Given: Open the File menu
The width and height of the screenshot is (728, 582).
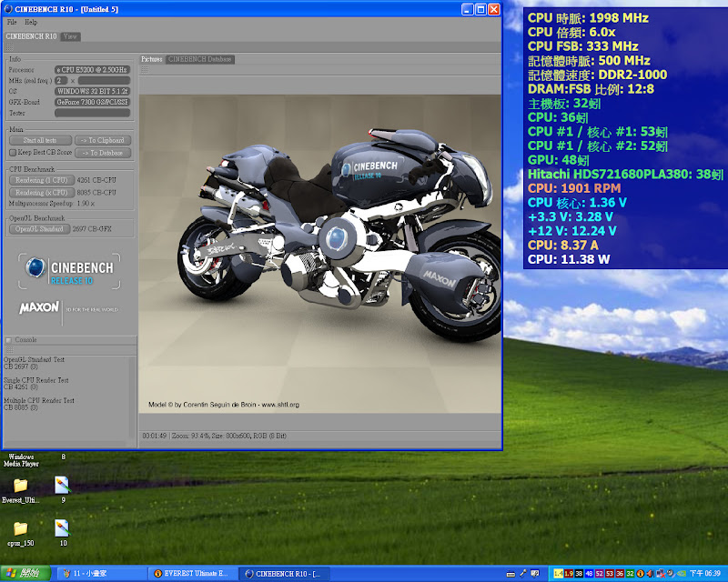Looking at the screenshot, I should pyautogui.click(x=12, y=22).
